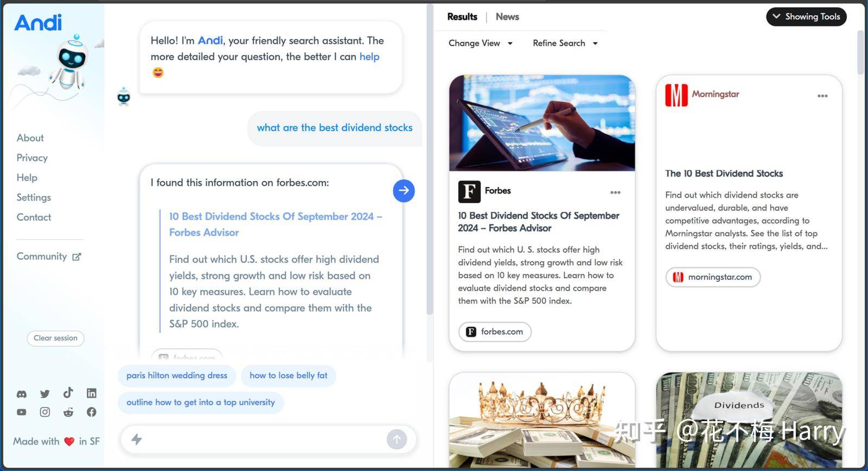
Task: Open Andi's Discord server icon
Action: (22, 394)
